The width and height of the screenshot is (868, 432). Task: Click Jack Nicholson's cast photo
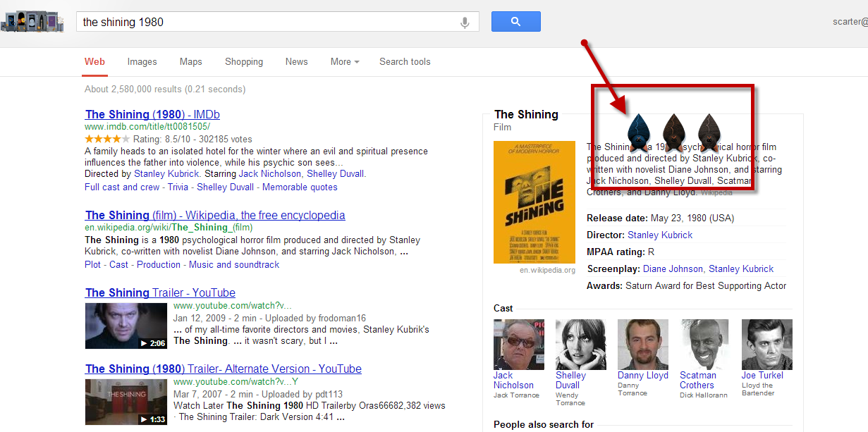tap(519, 345)
